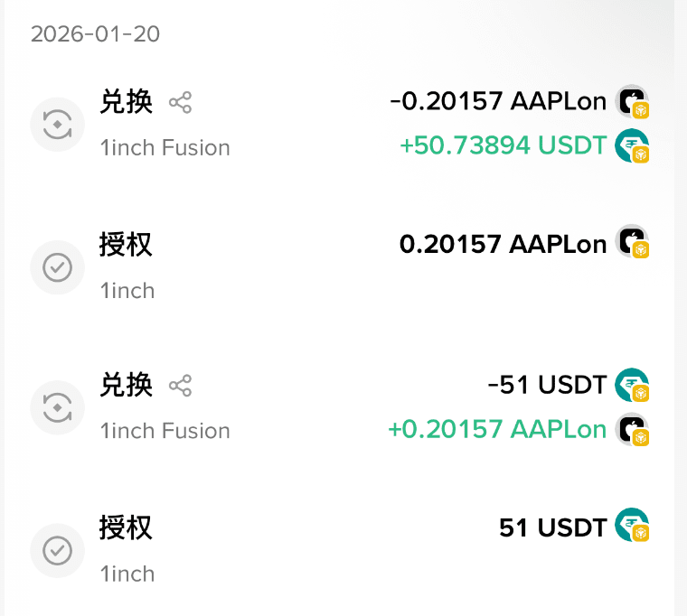Image resolution: width=687 pixels, height=616 pixels.
Task: Tap the USDT token icon beside +50.73894
Action: 632,145
